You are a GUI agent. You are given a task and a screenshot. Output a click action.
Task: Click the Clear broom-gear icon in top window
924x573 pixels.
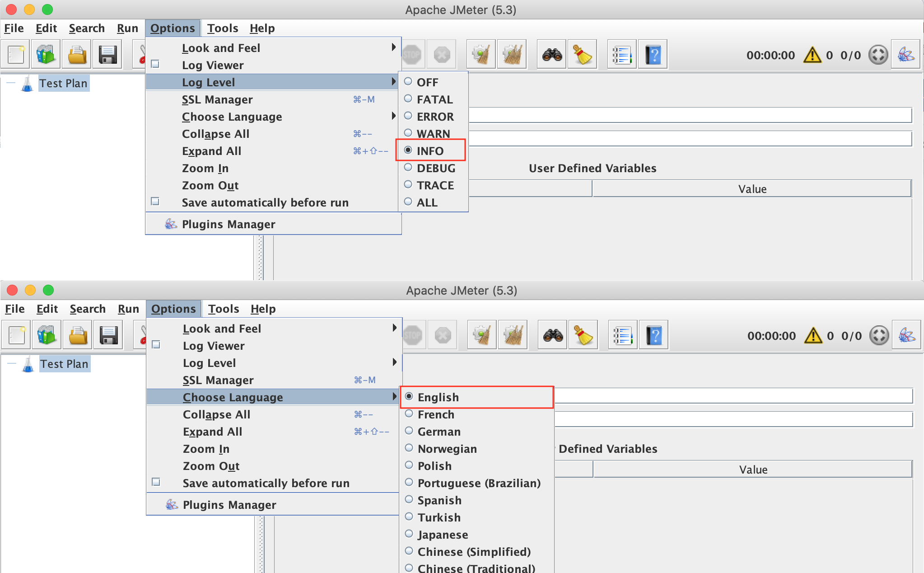click(481, 55)
